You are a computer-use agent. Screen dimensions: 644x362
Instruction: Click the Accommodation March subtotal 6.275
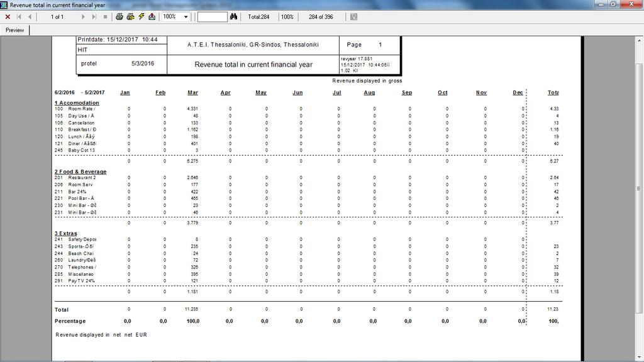[192, 162]
